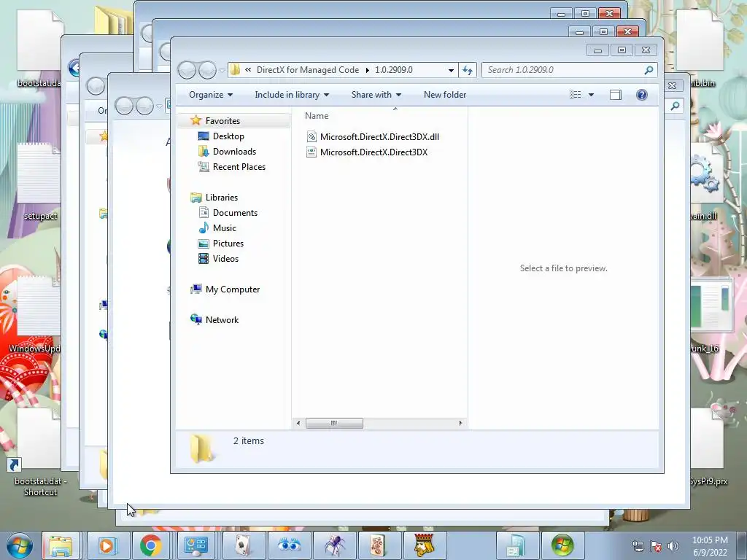Open Microsoft.DirectX.Direct3DX.dll file icon
This screenshot has width=747, height=560.
311,136
